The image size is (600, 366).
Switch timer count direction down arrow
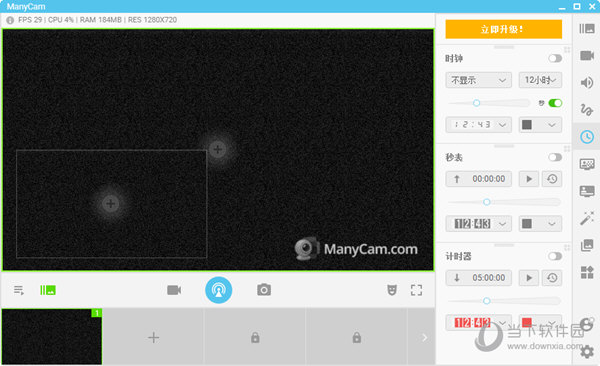[x=457, y=278]
